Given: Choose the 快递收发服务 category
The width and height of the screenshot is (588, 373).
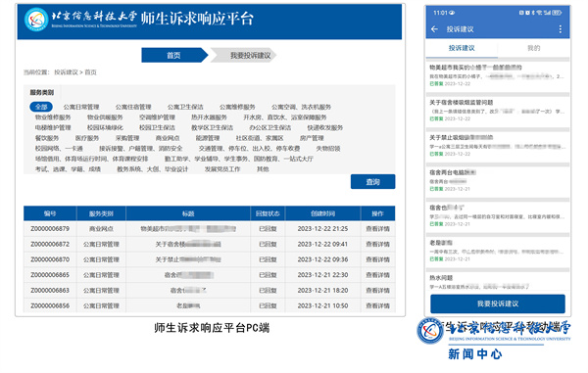Looking at the screenshot, I should pyautogui.click(x=325, y=127).
